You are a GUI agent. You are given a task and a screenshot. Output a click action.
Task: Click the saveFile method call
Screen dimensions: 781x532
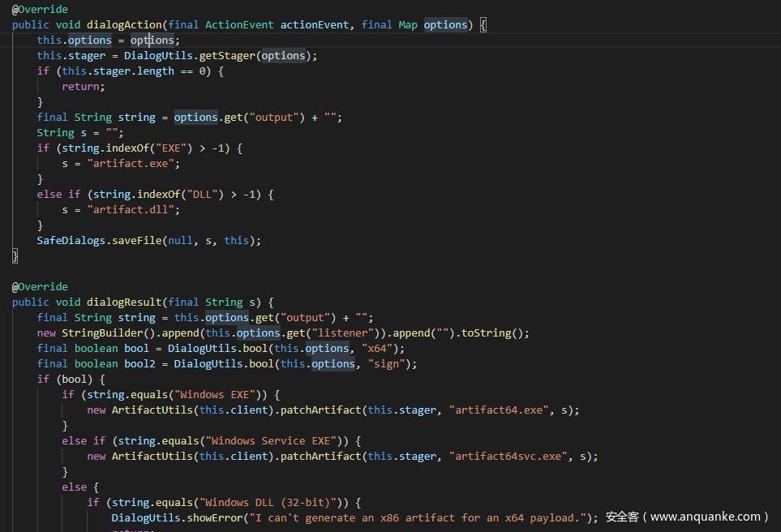point(136,241)
